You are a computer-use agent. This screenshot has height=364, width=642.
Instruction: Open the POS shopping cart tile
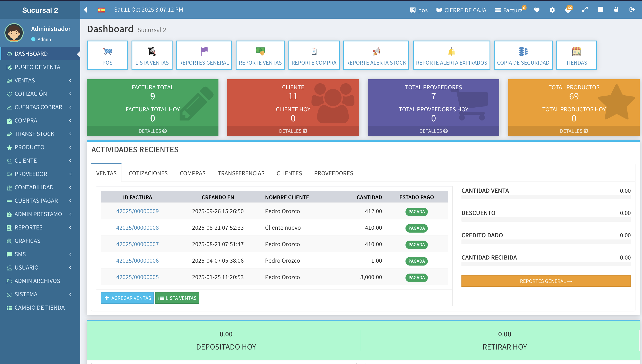(107, 55)
